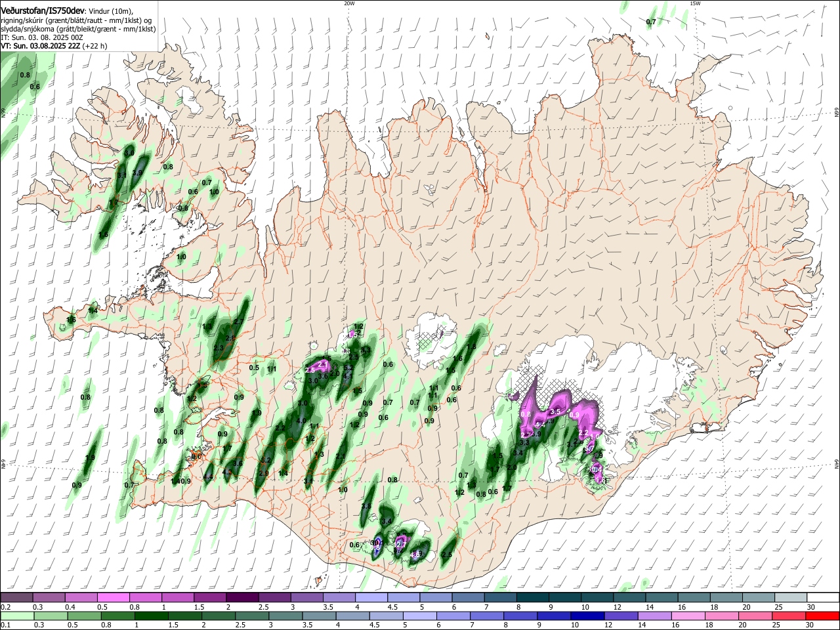Pick the palest green 0.1 rain-scale swatch
Viewport: 840px width, 630px height.
pos(18,616)
